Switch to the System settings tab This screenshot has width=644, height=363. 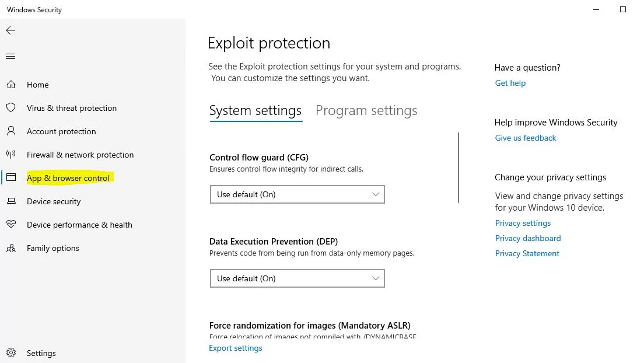pyautogui.click(x=256, y=110)
